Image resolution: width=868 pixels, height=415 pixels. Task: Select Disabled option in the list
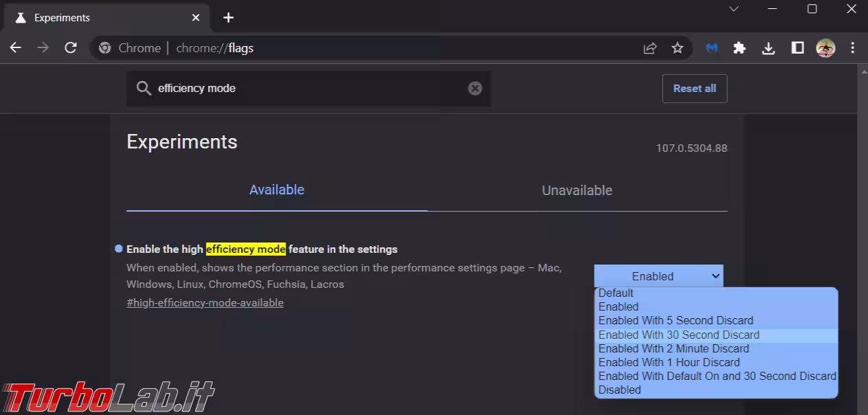[619, 390]
